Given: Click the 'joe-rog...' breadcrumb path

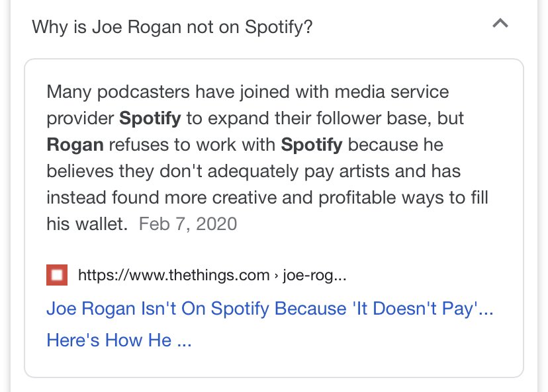Looking at the screenshot, I should click(314, 275).
